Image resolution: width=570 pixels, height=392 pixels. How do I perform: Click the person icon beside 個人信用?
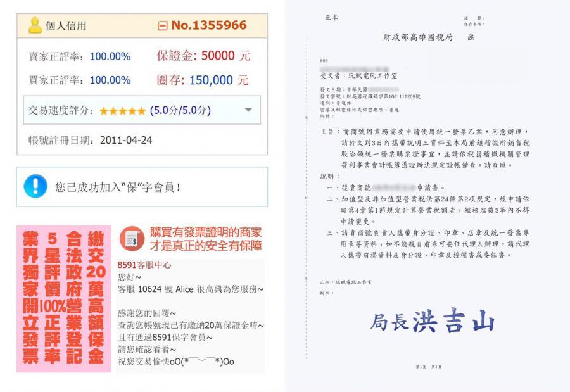(x=35, y=26)
